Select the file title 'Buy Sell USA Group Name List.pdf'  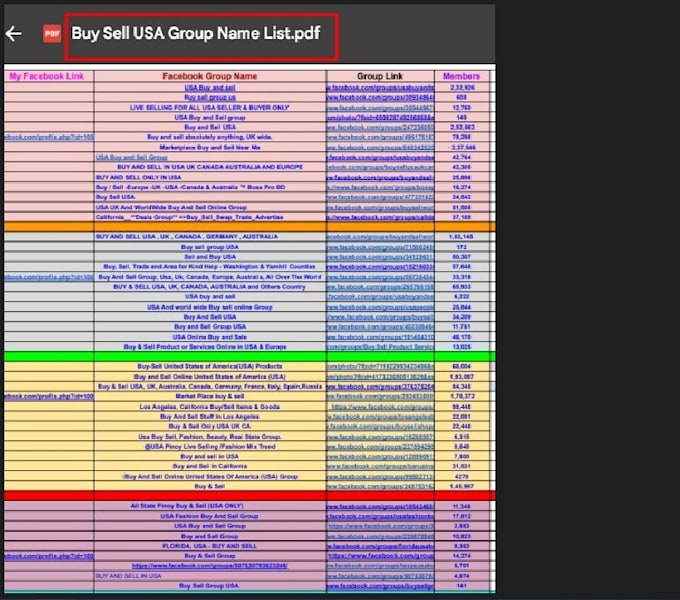click(196, 33)
